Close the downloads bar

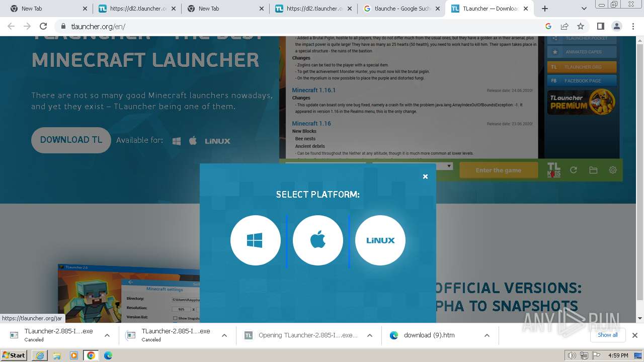tap(634, 335)
